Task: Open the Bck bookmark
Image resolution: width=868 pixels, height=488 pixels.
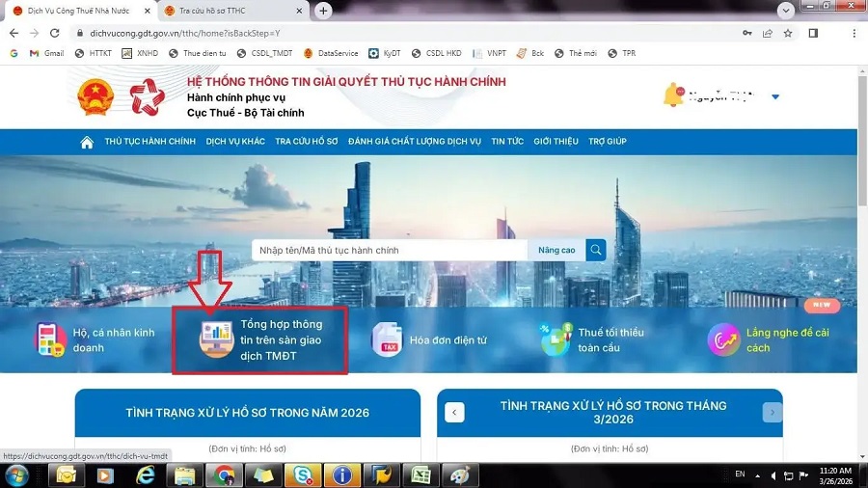Action: point(530,53)
